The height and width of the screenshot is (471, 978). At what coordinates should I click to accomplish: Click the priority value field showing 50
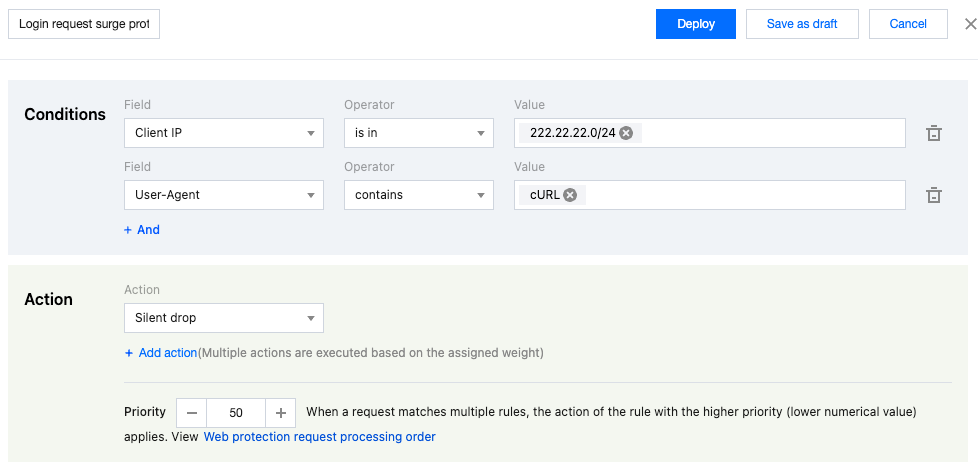coord(236,412)
